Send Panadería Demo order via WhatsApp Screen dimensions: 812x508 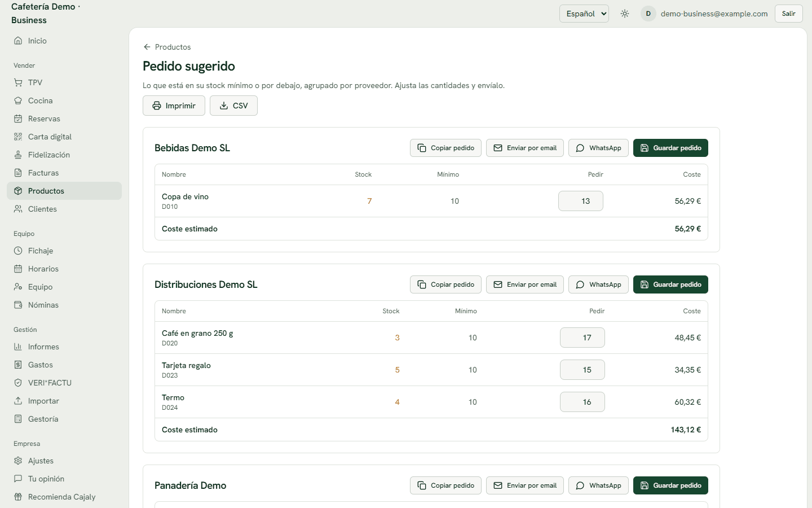pos(598,485)
